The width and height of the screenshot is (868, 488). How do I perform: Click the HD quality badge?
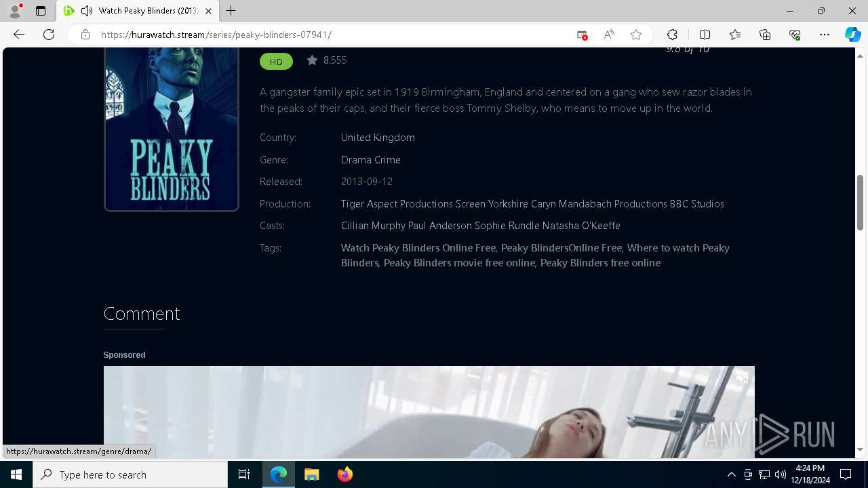pyautogui.click(x=276, y=61)
